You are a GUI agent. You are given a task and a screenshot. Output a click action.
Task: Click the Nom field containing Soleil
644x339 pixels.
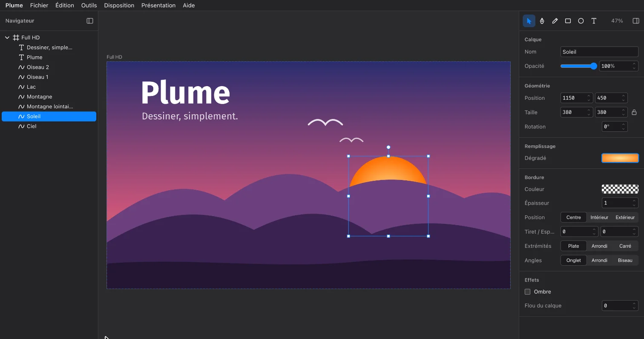point(599,52)
